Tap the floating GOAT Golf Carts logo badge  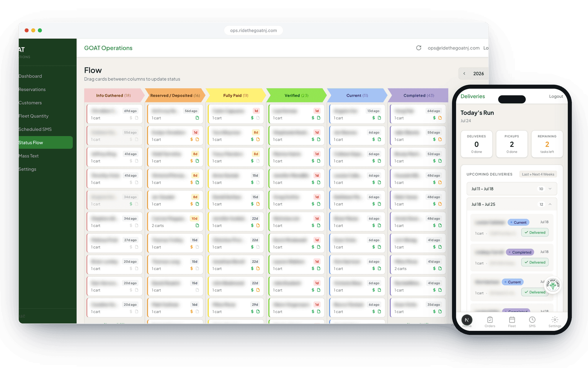coord(553,285)
